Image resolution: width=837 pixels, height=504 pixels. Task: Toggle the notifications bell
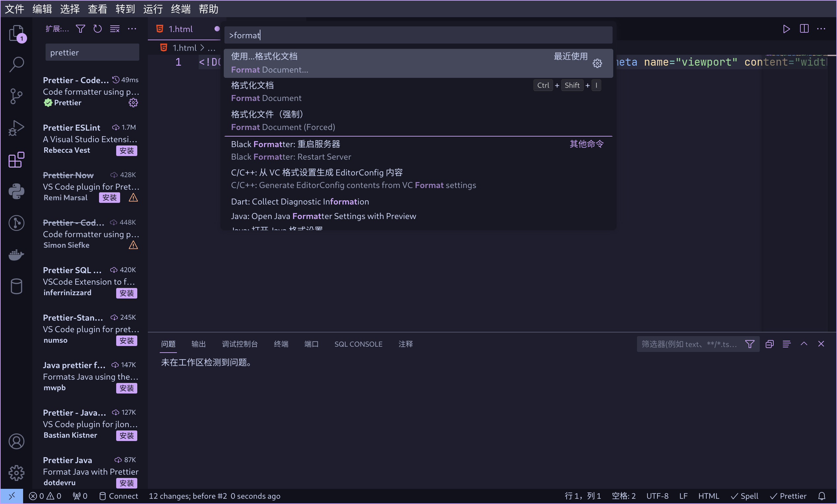(822, 496)
